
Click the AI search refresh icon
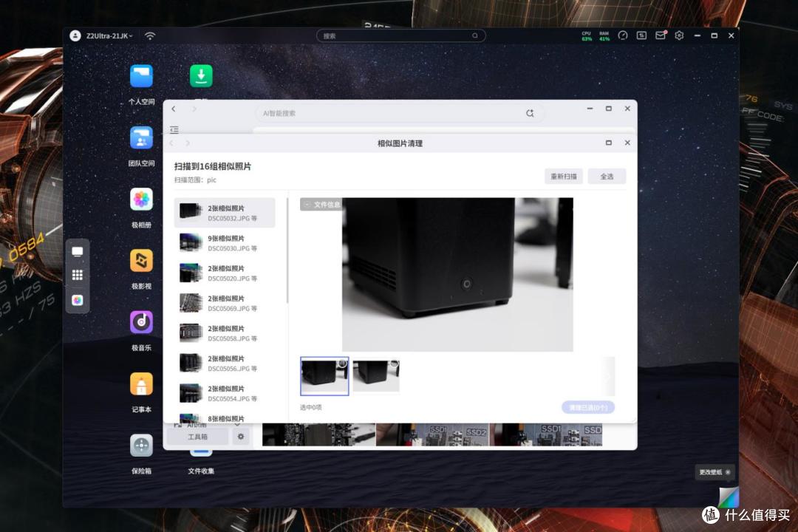point(530,113)
